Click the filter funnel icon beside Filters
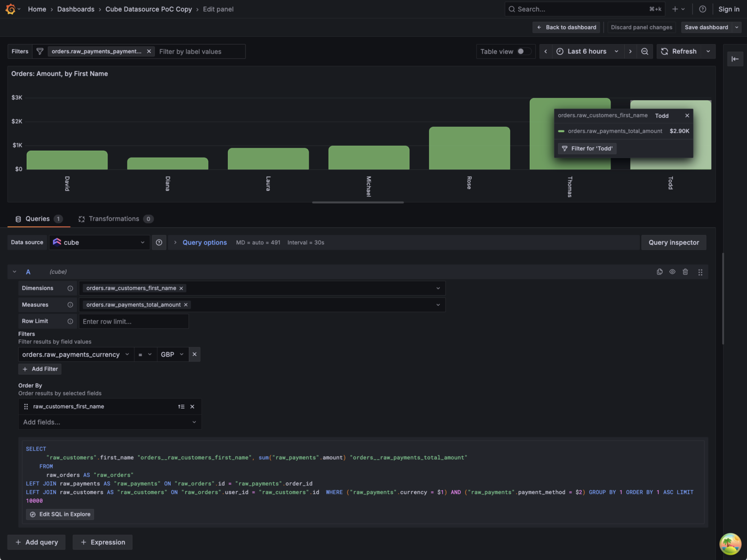The height and width of the screenshot is (560, 747). pos(39,52)
